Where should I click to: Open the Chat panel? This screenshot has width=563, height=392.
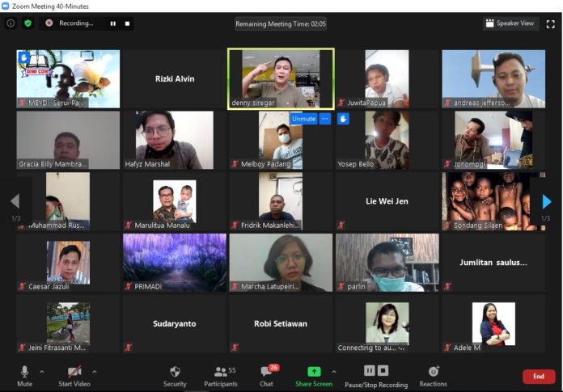point(267,376)
